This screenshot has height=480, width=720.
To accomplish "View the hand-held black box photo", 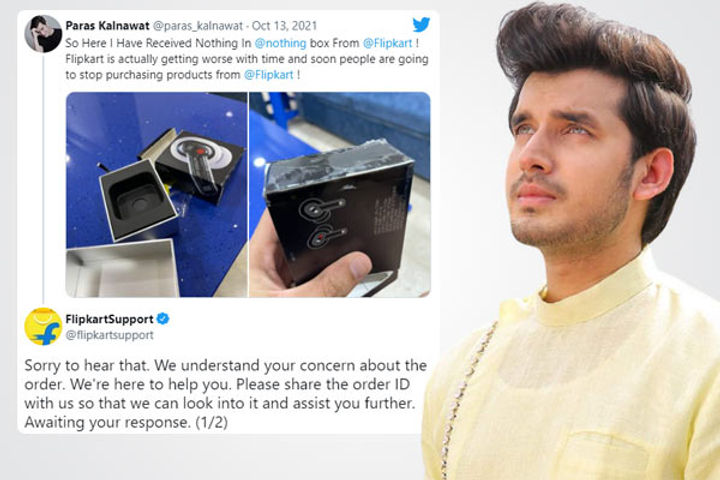I will pos(340,195).
